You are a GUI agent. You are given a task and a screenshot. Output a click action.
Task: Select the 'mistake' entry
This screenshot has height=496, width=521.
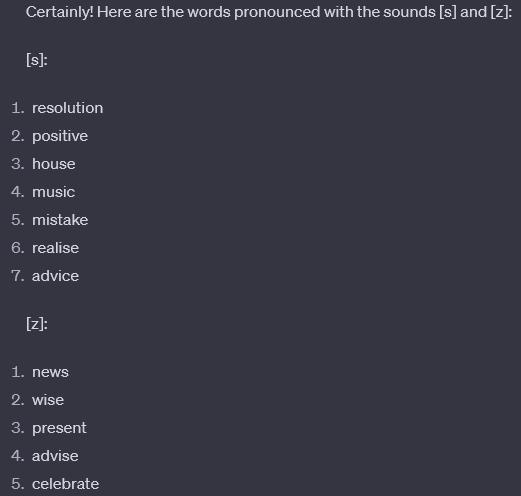[x=60, y=220]
